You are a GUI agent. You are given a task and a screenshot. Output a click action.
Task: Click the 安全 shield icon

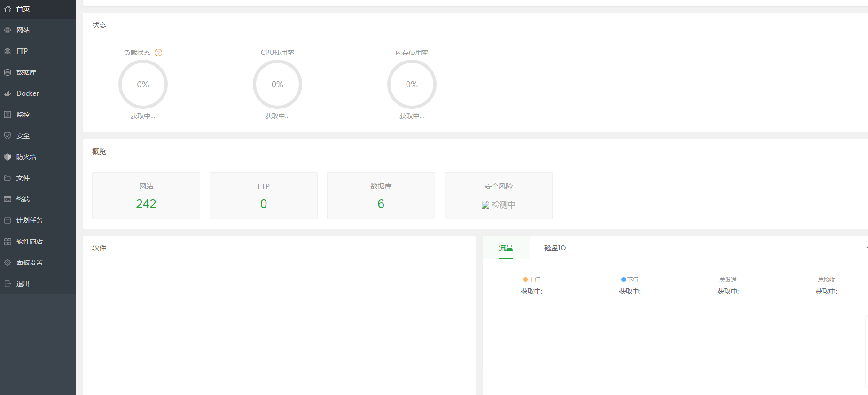pos(8,136)
